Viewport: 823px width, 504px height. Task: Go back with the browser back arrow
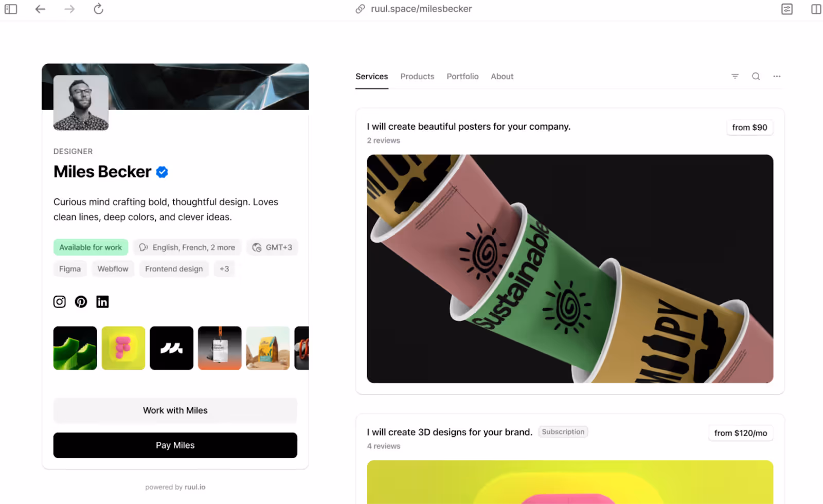[40, 9]
